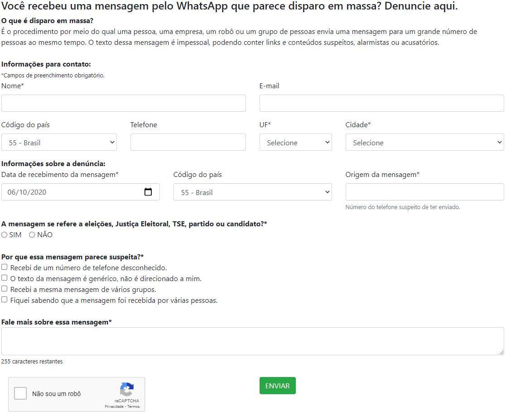Click '*Campos de preenchimento obrigatório' note

[53, 76]
